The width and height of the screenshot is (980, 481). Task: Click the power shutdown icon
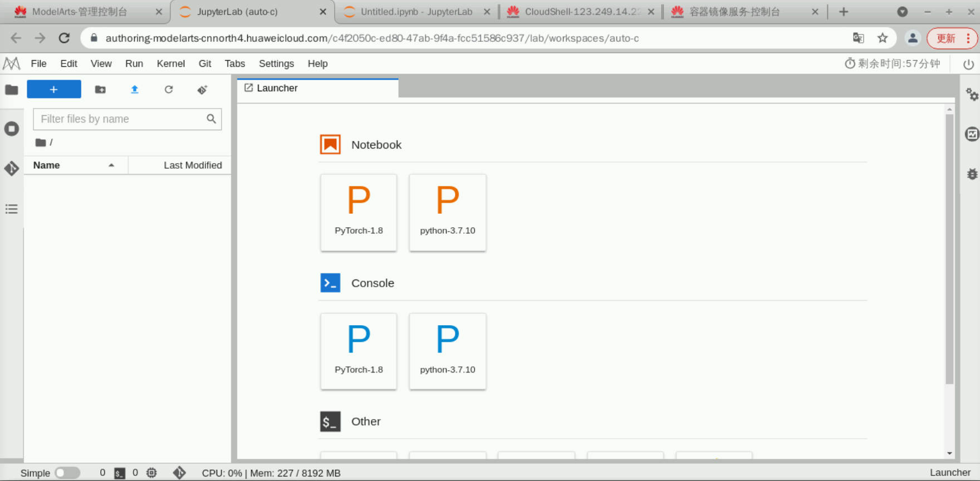tap(968, 64)
